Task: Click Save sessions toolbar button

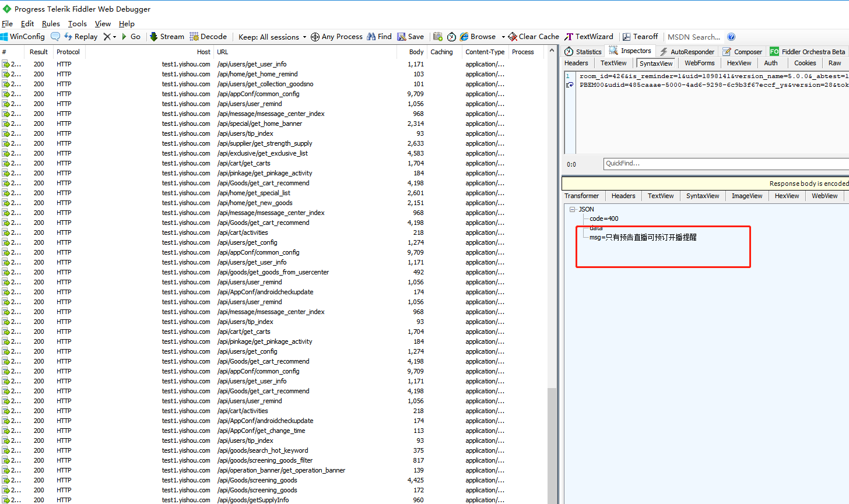Action: tap(411, 37)
